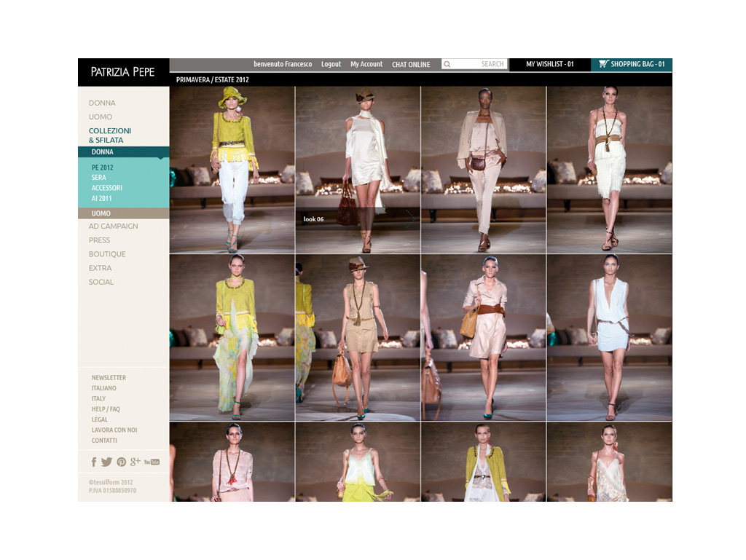Open the DONNA main menu
Image resolution: width=746 pixels, height=560 pixels.
click(x=102, y=103)
